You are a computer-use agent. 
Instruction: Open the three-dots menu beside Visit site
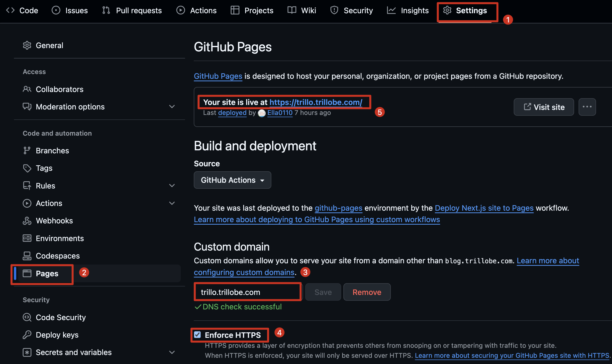(587, 107)
